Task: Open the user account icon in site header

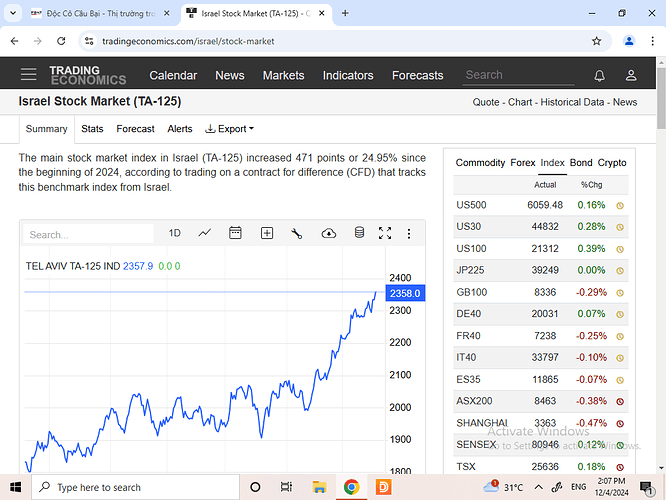Action: (631, 76)
